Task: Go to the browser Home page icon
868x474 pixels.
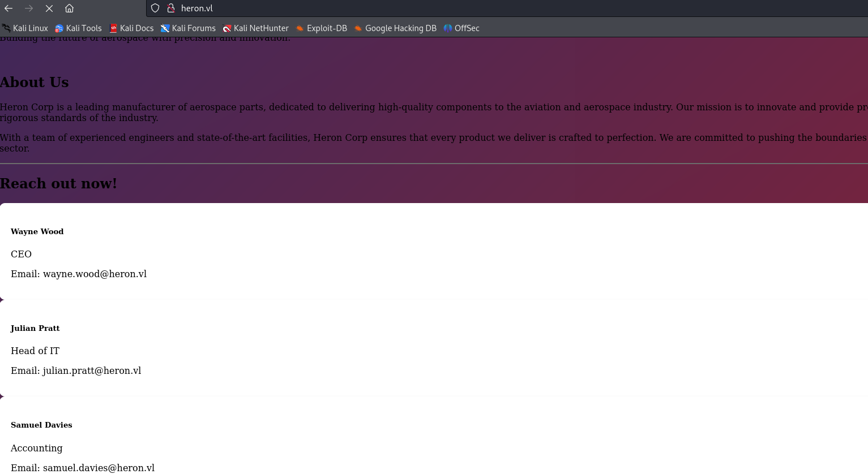Action: click(69, 8)
